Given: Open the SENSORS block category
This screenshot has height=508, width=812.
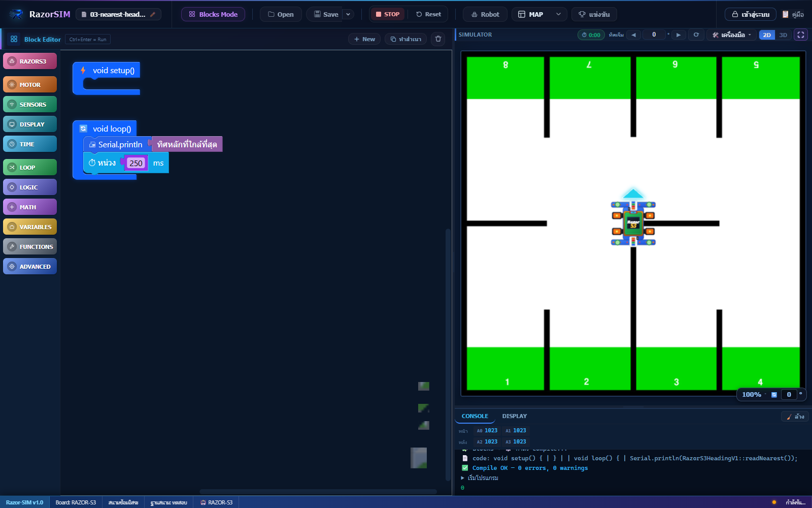Looking at the screenshot, I should tap(30, 105).
